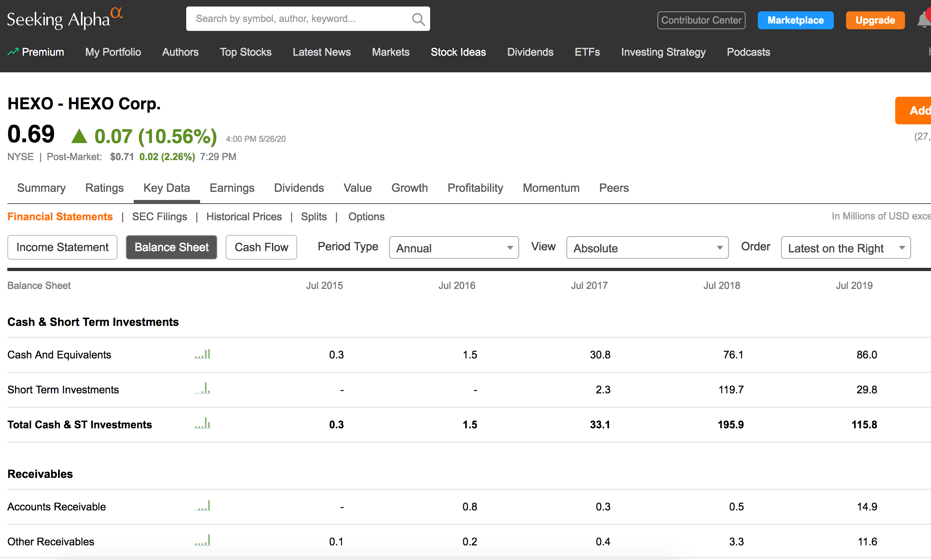
Task: Switch to Income Statement view
Action: tap(62, 247)
